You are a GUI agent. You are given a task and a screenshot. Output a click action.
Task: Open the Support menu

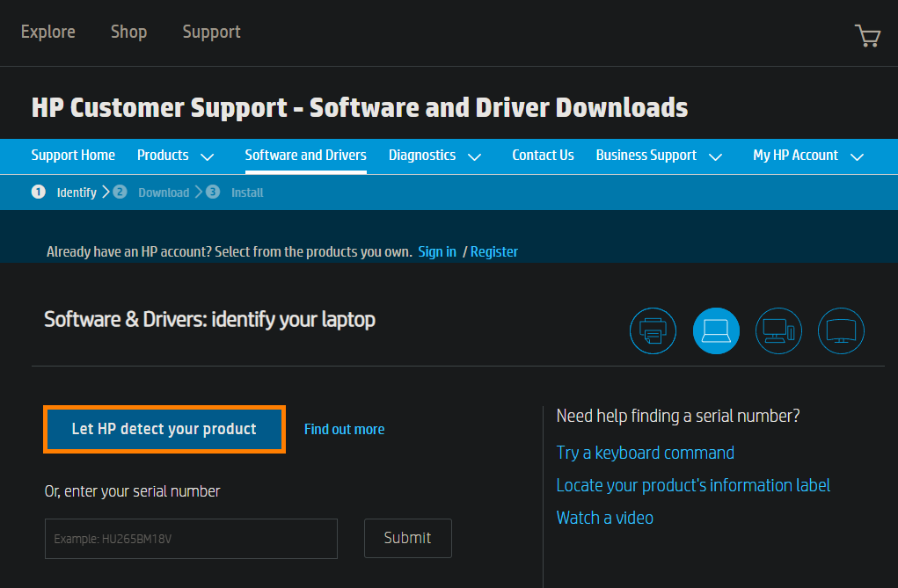point(211,32)
